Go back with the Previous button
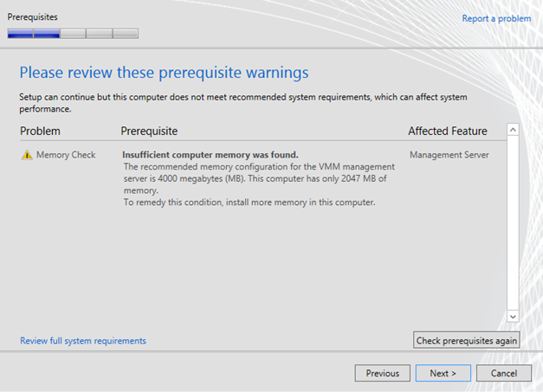Screen dimensions: 543x392 point(382,373)
